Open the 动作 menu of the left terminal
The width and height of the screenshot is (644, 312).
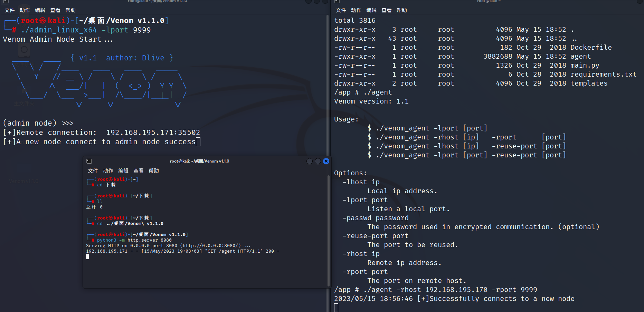point(24,10)
